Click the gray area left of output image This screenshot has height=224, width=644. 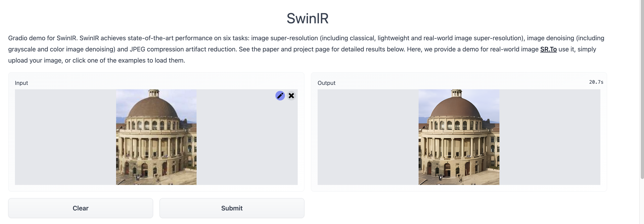368,137
